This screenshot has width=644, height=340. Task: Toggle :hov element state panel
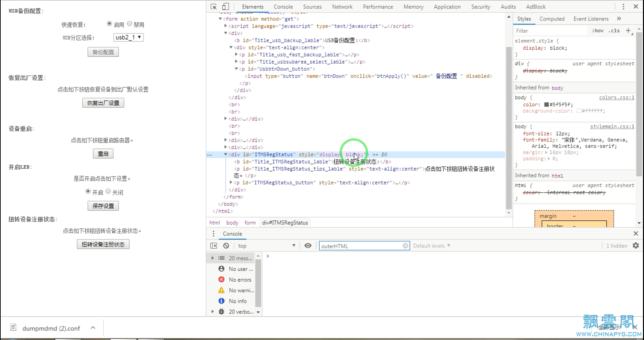point(598,31)
